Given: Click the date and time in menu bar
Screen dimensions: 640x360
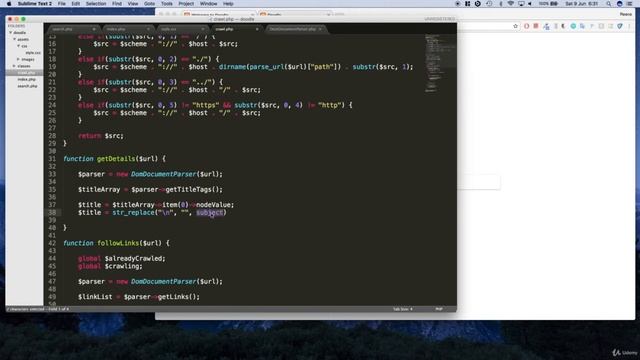Looking at the screenshot, I should [x=582, y=4].
